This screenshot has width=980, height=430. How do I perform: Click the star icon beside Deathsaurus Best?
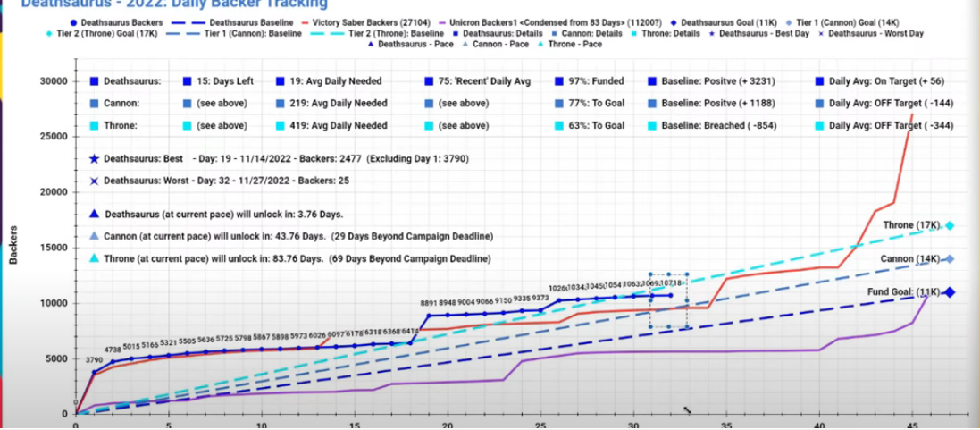coord(94,159)
